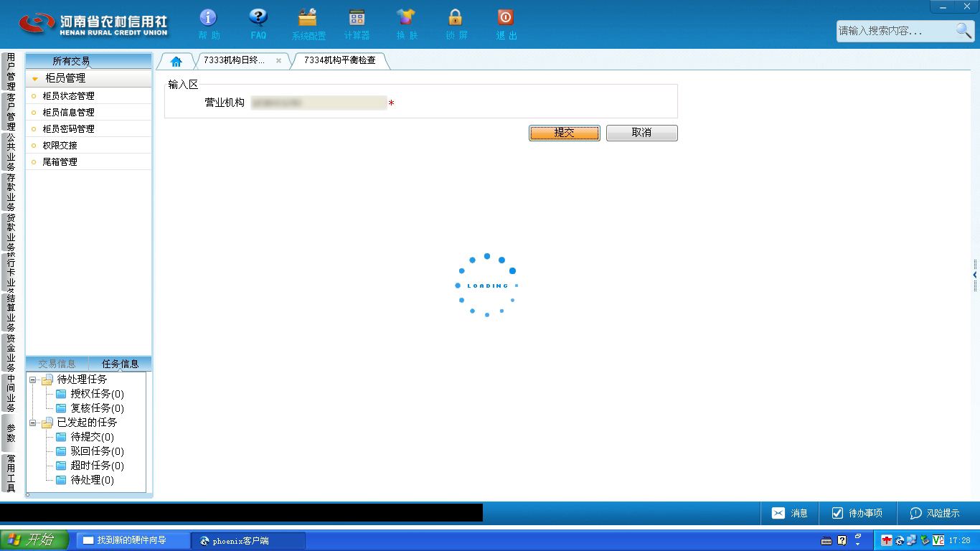Image resolution: width=980 pixels, height=551 pixels.
Task: Collapse the 待处理任务 tree node
Action: tap(33, 380)
